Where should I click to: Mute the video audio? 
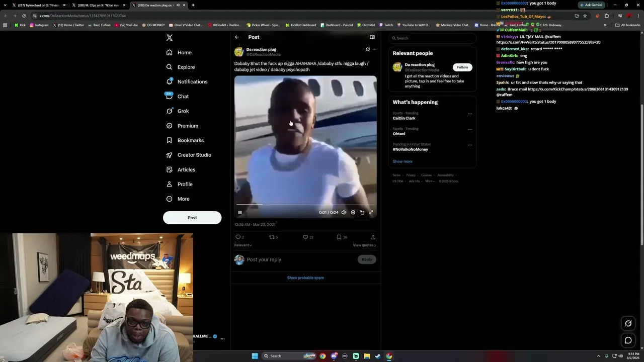[344, 212]
